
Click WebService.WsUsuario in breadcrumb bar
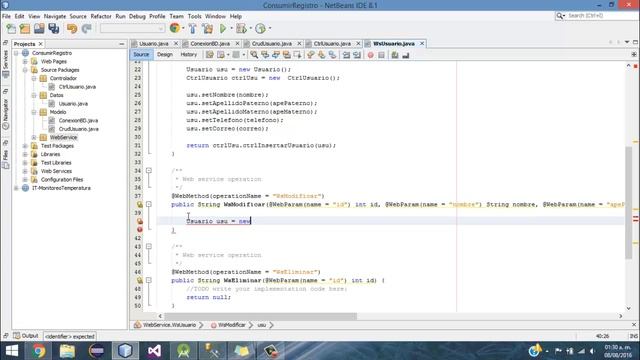pyautogui.click(x=169, y=325)
